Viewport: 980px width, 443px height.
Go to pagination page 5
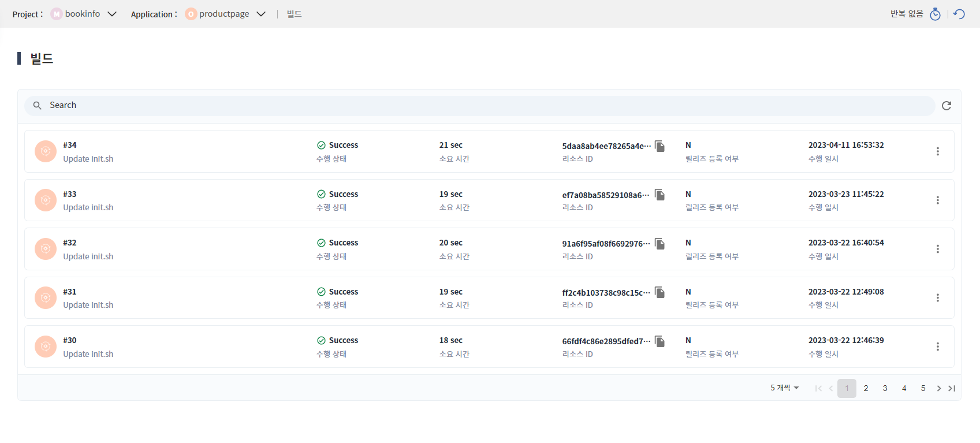923,388
